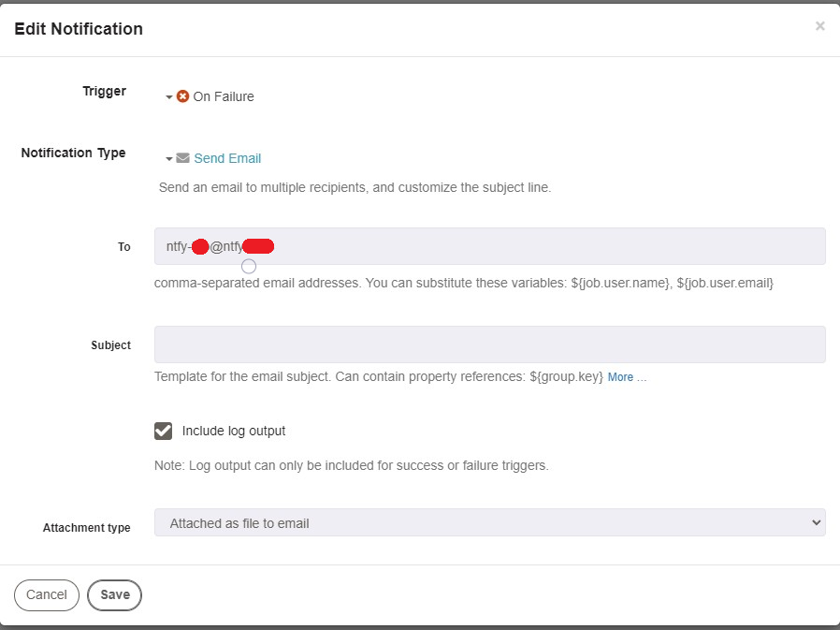Select the Send Email notification type
Screen dimensions: 840x630
pos(227,158)
